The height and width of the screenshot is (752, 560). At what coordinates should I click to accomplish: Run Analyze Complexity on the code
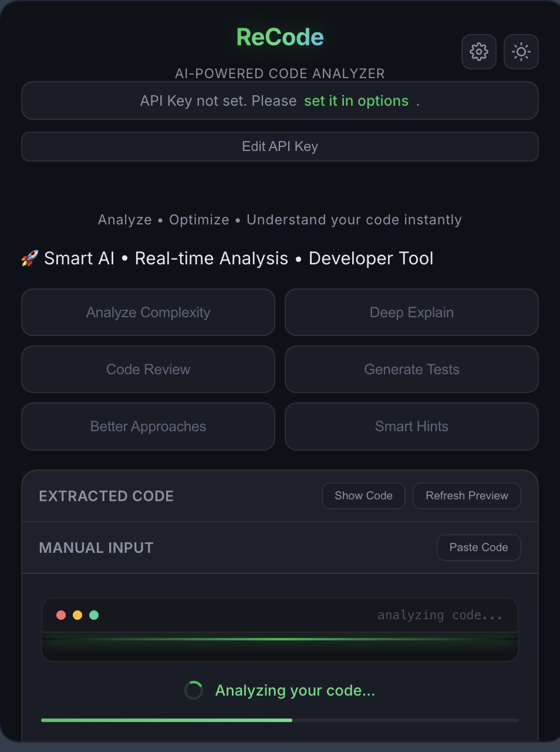pyautogui.click(x=148, y=313)
